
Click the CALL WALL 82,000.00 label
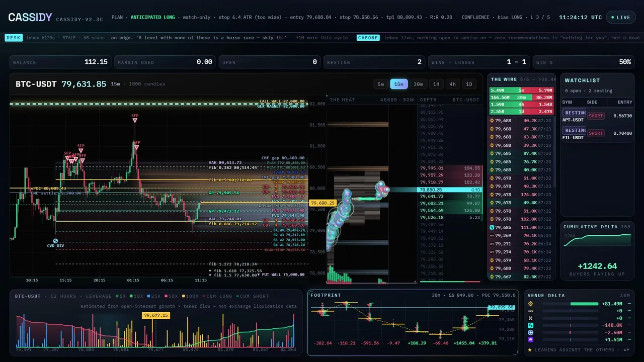(282, 102)
